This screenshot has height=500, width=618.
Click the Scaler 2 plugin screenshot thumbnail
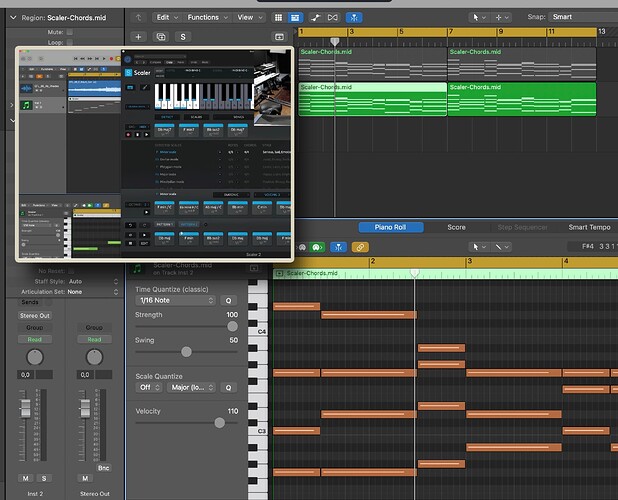tap(154, 154)
